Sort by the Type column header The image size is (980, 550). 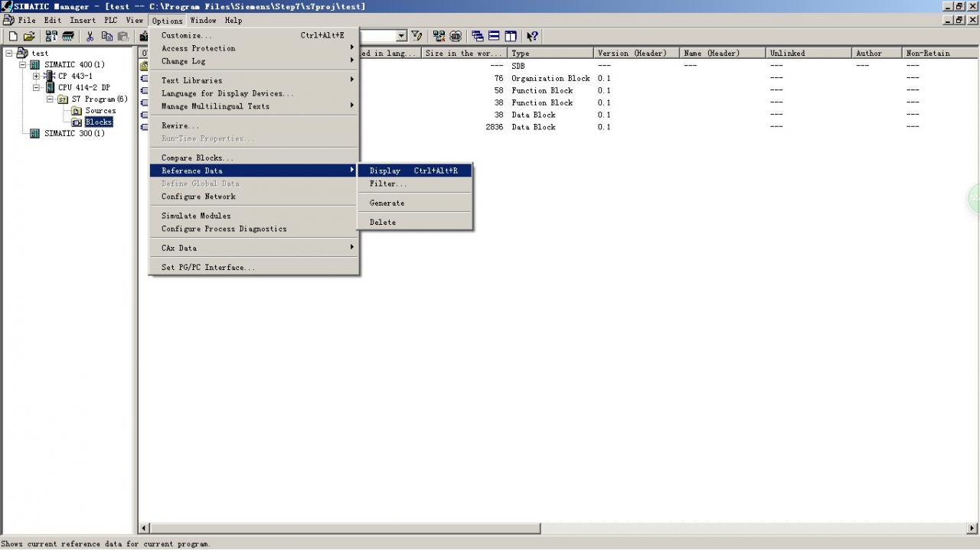(x=550, y=54)
